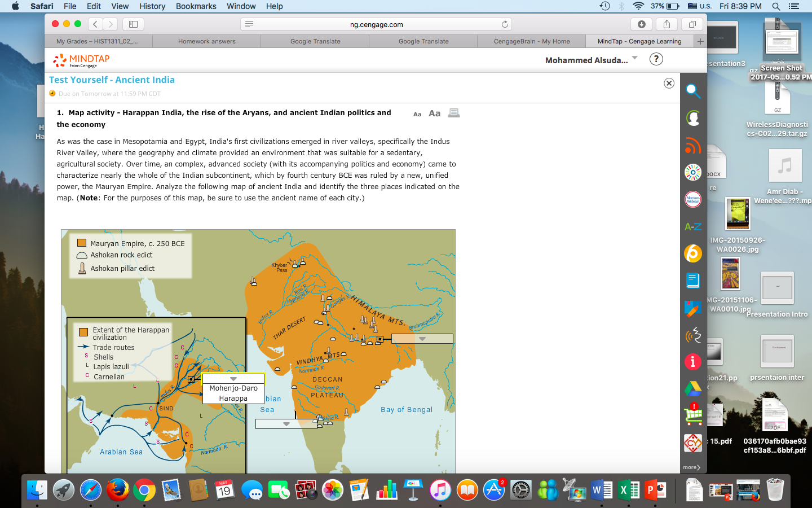Open the Merriam-Webster dictionary app
Viewport: 812px width, 508px height.
[693, 199]
